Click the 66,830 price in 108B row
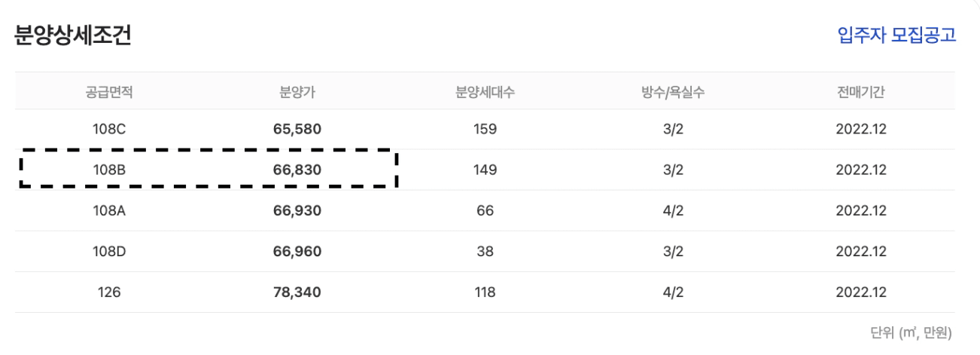Screen dimensions: 980x355 [x=297, y=170]
